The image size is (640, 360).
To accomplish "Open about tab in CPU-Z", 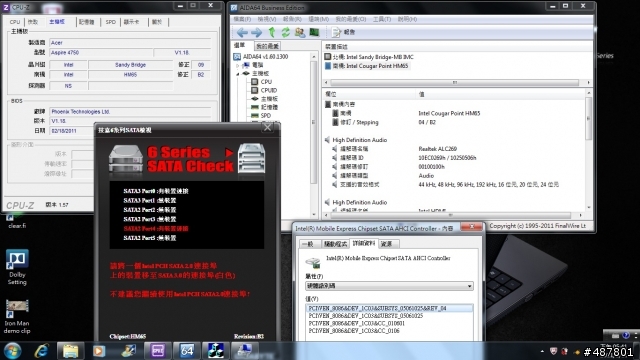I will click(x=157, y=22).
